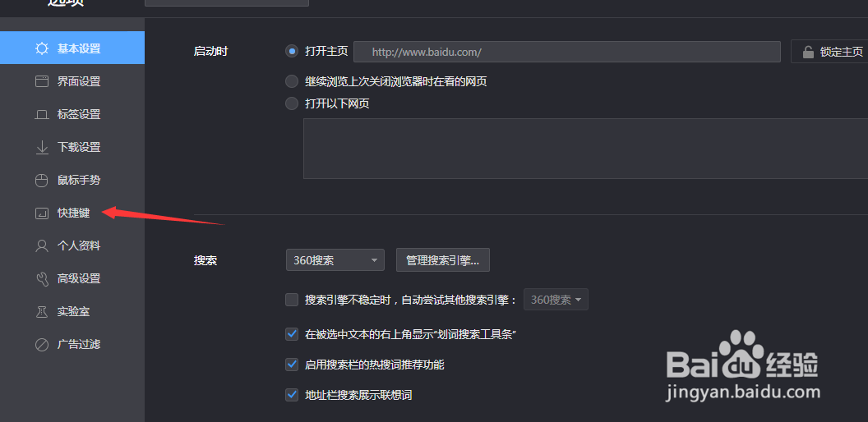Click the 管理搜索引擎... button
The width and height of the screenshot is (868, 422).
(443, 260)
